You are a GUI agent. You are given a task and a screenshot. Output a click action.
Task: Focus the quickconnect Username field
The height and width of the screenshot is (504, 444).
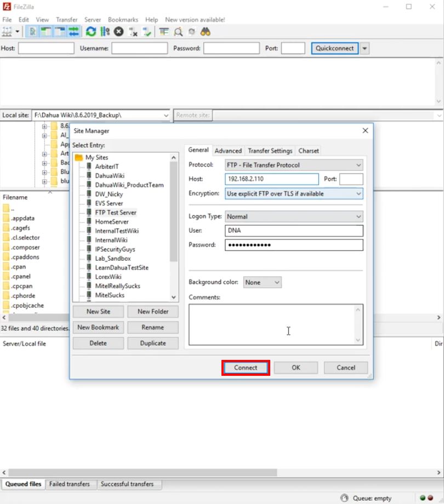[140, 48]
